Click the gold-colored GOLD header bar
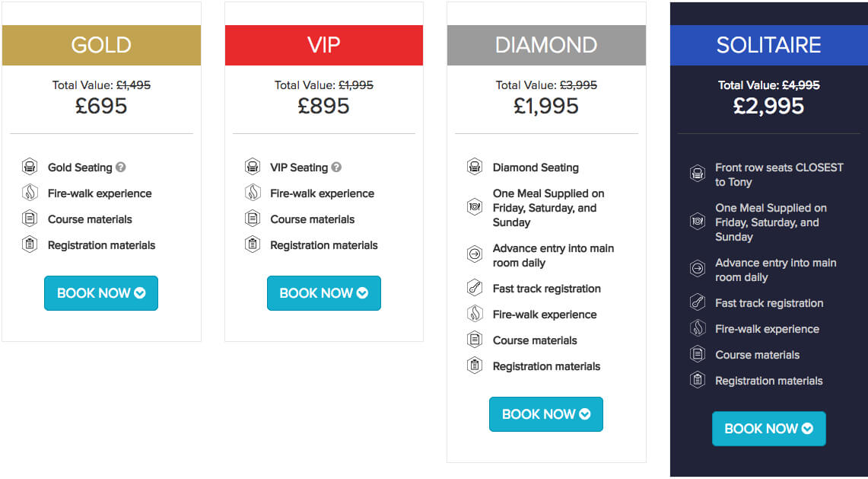 [x=101, y=45]
